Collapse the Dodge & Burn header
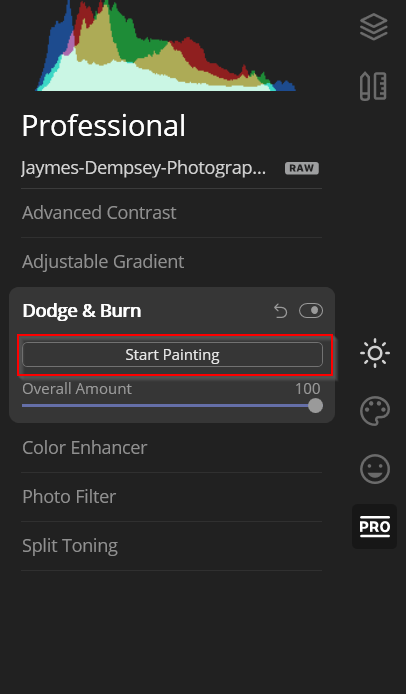The image size is (406, 694). [x=82, y=311]
